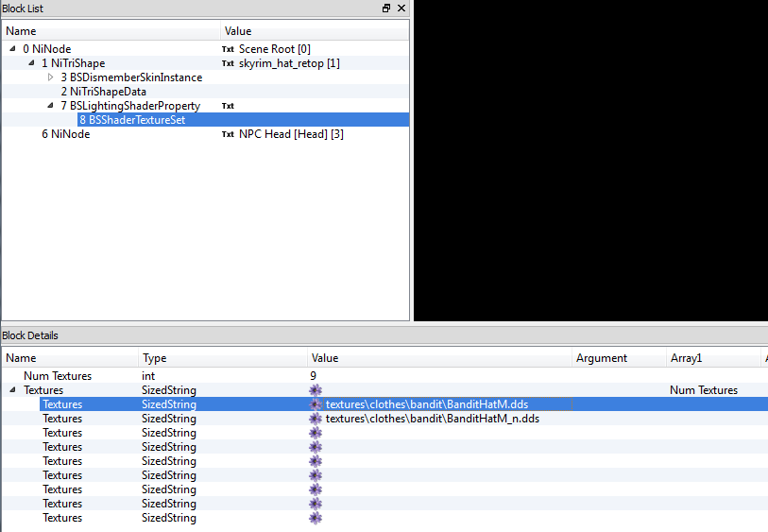The width and height of the screenshot is (768, 532).
Task: Click the textures\clothes\bandit\BanditHatM.dds value
Action: click(x=427, y=404)
